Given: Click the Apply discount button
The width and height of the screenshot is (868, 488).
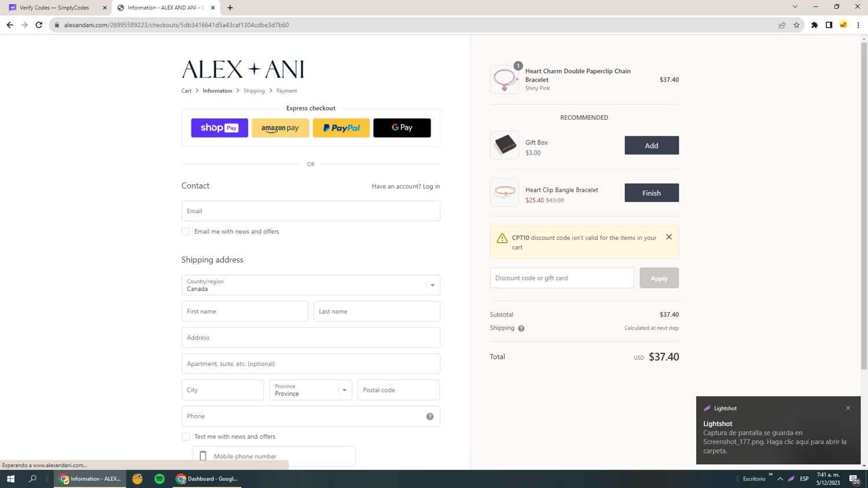Looking at the screenshot, I should [659, 278].
